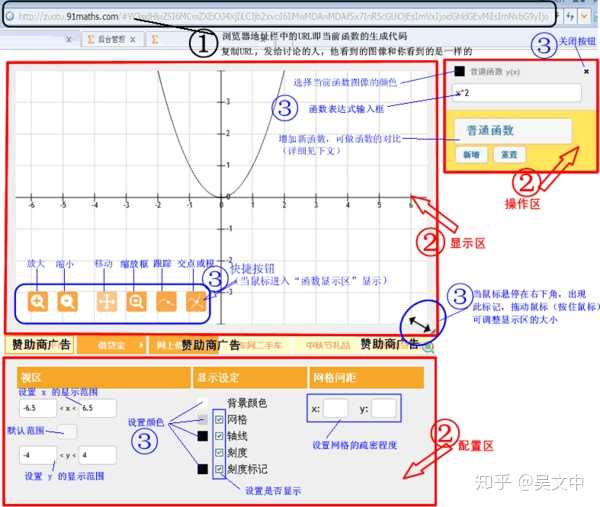
Task: Enable the curve trace tool
Action: pyautogui.click(x=166, y=301)
